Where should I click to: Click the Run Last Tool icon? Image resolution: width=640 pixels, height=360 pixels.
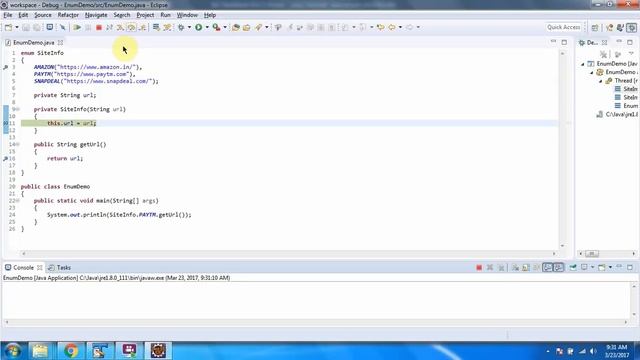(x=216, y=27)
